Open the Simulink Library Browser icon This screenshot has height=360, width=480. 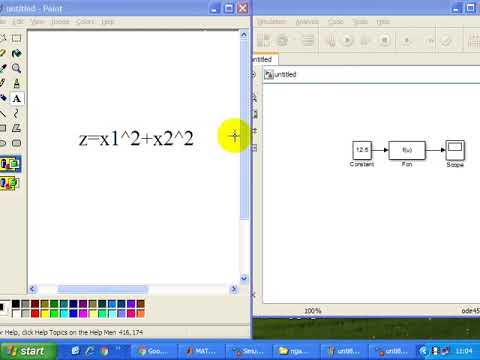tap(263, 41)
